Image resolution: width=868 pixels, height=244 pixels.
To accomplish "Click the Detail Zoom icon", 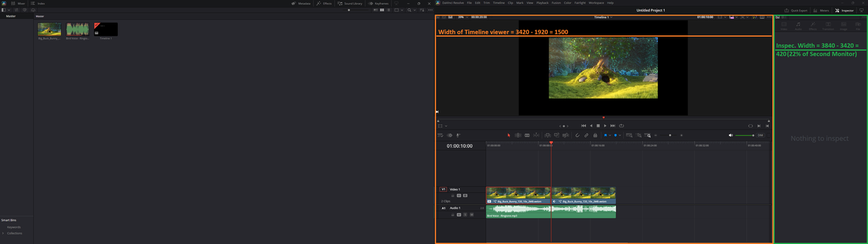I will 639,136.
